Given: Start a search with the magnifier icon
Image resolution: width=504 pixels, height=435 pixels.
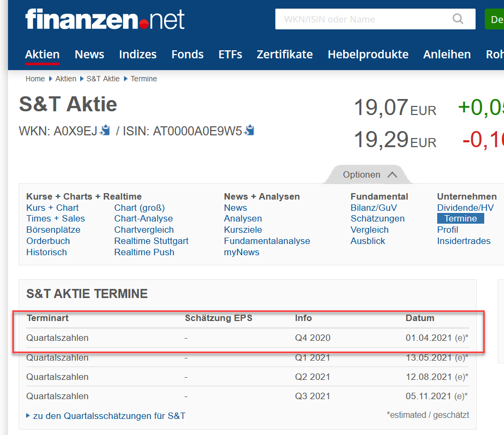Looking at the screenshot, I should (x=458, y=19).
